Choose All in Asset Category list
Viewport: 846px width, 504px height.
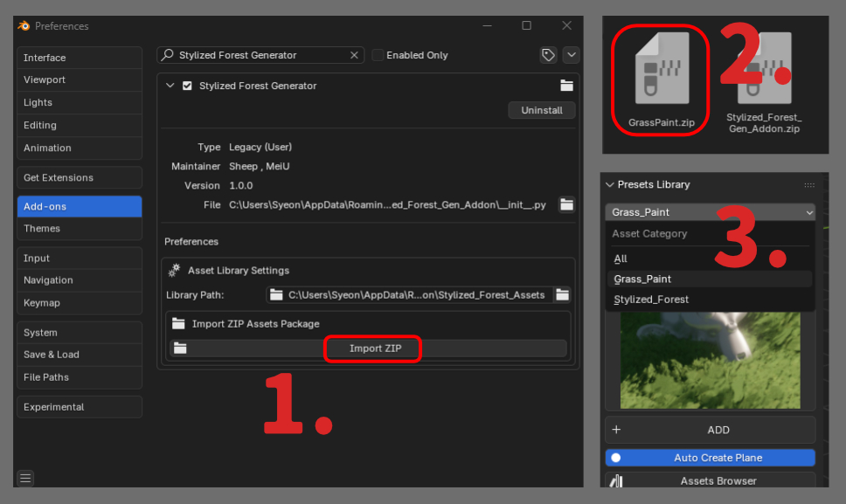[710, 259]
